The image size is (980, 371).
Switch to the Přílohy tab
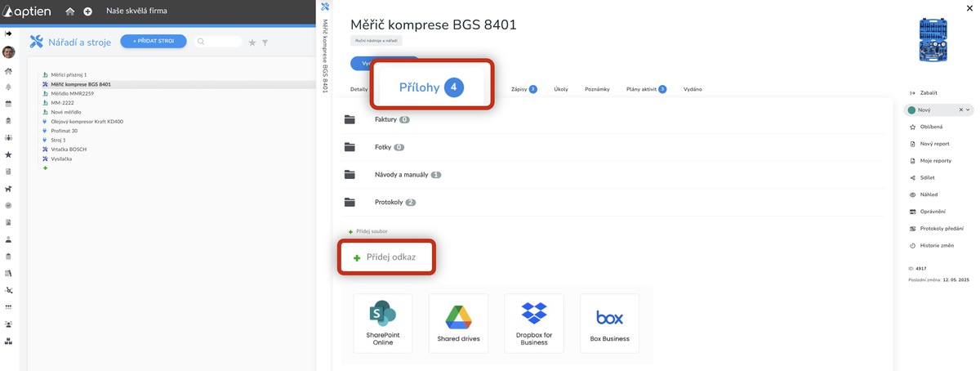[431, 87]
